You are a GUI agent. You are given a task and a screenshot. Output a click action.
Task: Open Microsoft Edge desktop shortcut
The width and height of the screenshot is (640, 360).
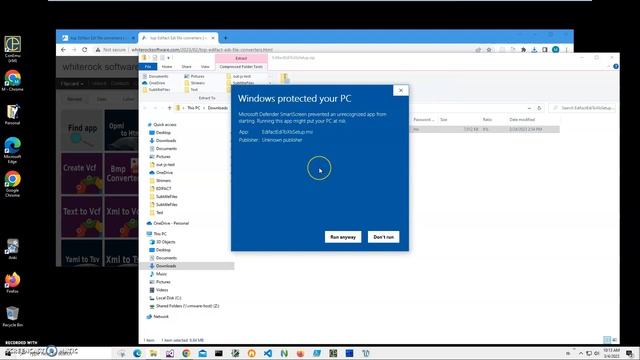(x=13, y=150)
